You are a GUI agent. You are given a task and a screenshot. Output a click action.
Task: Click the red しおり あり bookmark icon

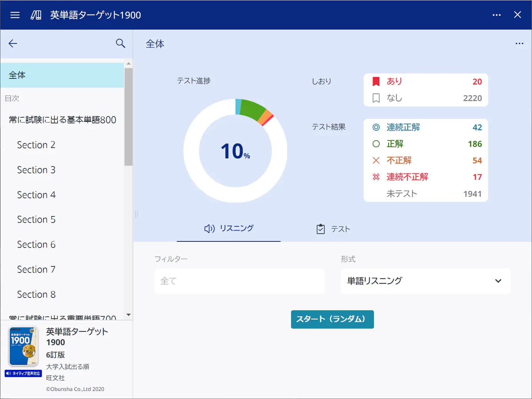coord(376,81)
